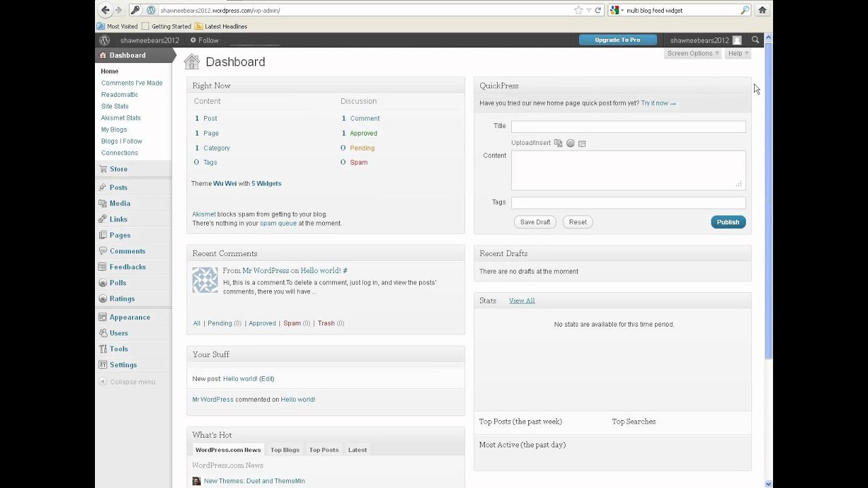Click Trash comments filter link

[326, 323]
